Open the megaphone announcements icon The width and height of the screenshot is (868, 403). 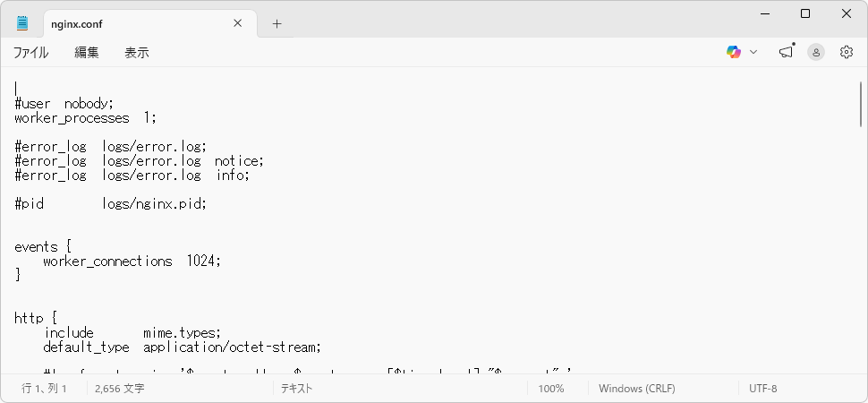click(786, 52)
